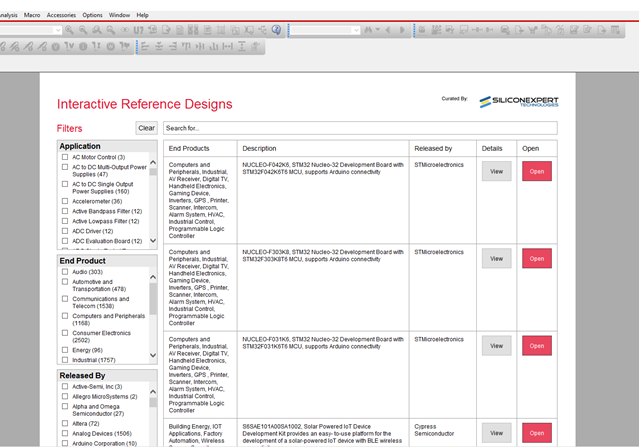The width and height of the screenshot is (639, 447).
Task: Click the align center horizontally icon
Action: [159, 46]
